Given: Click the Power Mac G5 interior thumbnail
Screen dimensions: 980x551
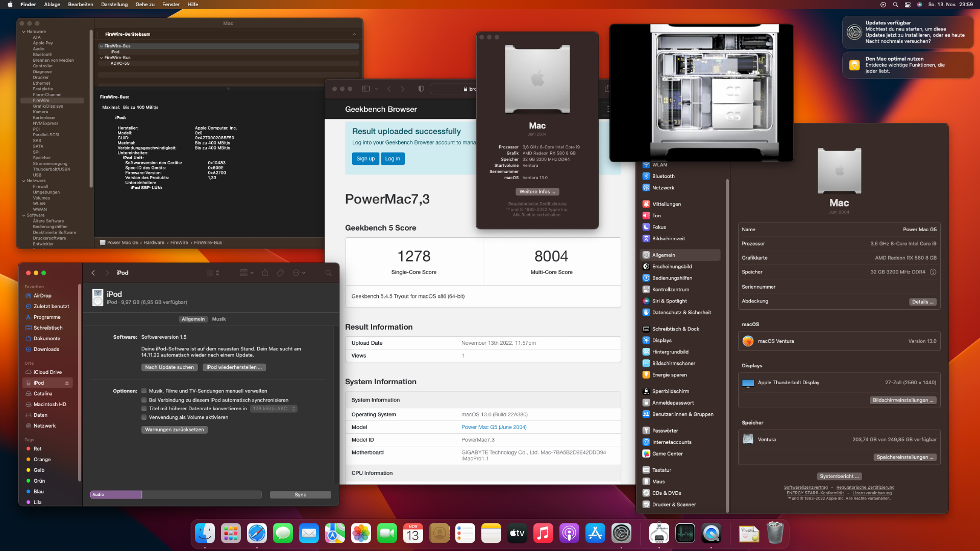Looking at the screenshot, I should 701,93.
